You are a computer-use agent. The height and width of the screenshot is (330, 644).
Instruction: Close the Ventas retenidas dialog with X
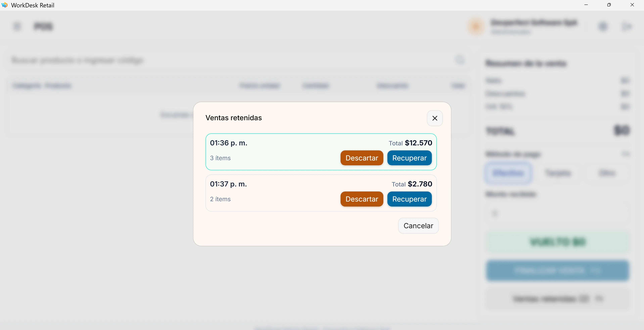coord(435,118)
